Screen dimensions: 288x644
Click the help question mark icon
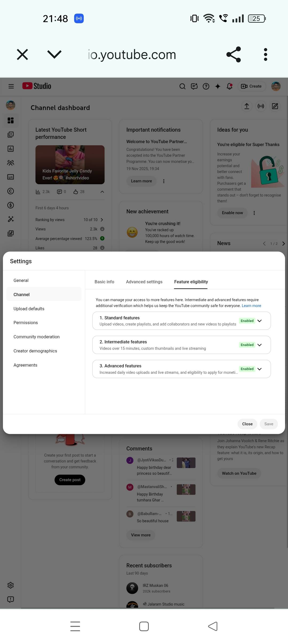[206, 86]
